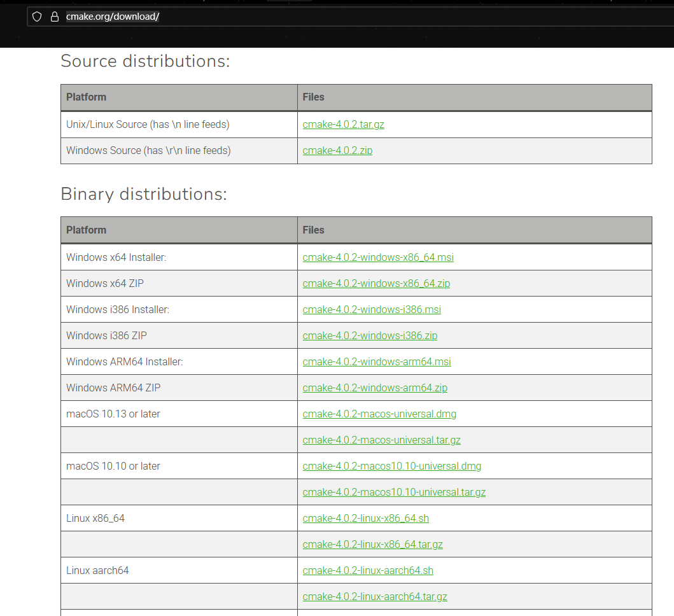674x616 pixels.
Task: Select the Windows x64 ZIP cell
Action: click(179, 283)
